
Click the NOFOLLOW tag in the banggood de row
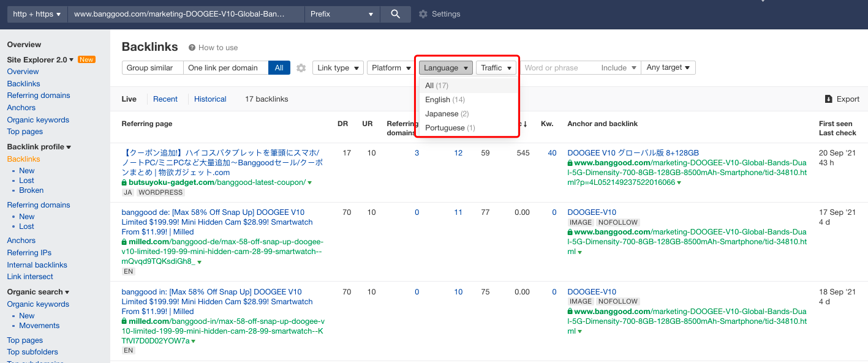coord(618,222)
